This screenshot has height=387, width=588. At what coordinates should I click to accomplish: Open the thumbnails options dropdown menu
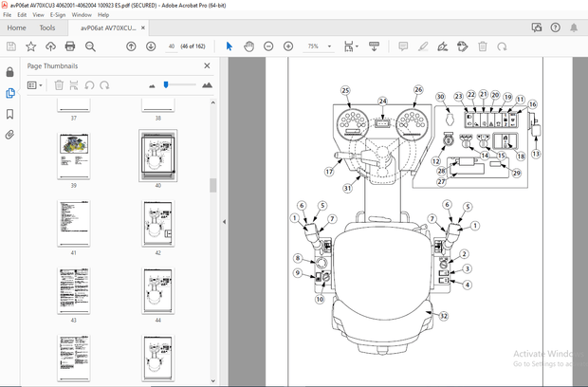pyautogui.click(x=34, y=85)
